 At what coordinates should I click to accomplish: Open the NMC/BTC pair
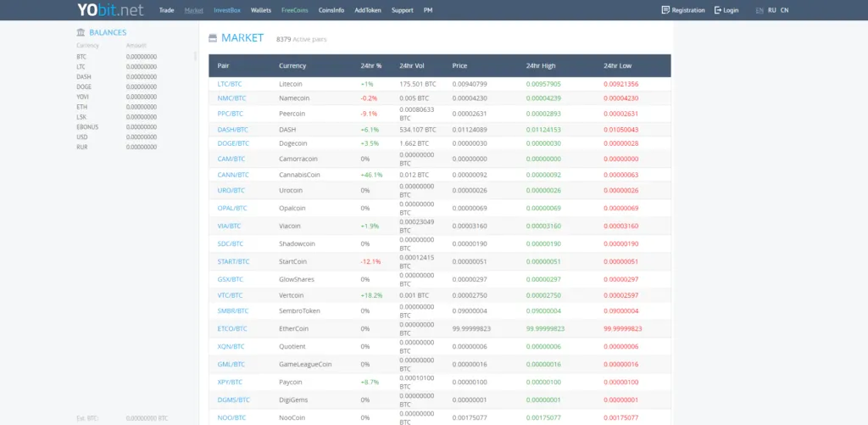(231, 98)
